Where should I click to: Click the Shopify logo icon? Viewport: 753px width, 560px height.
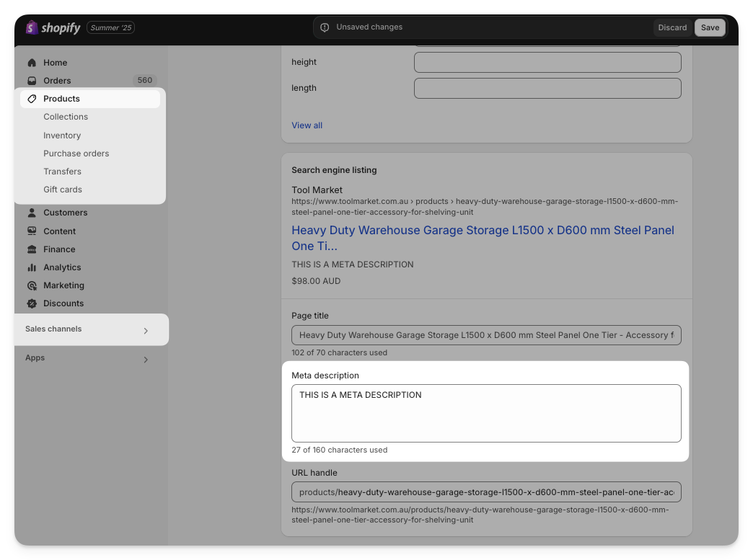click(x=32, y=27)
